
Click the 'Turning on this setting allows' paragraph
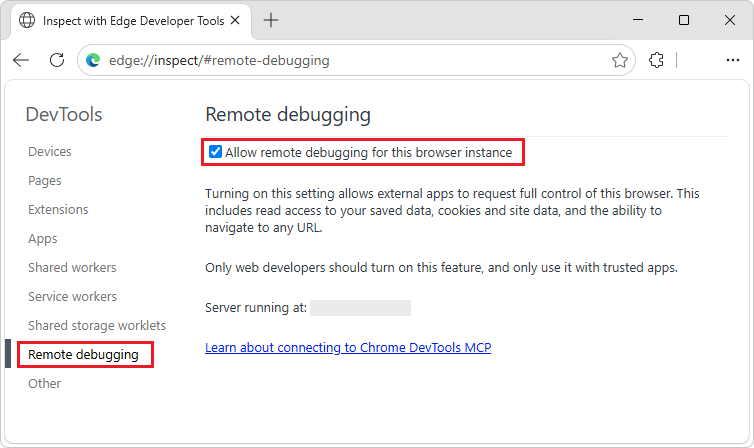pos(452,211)
